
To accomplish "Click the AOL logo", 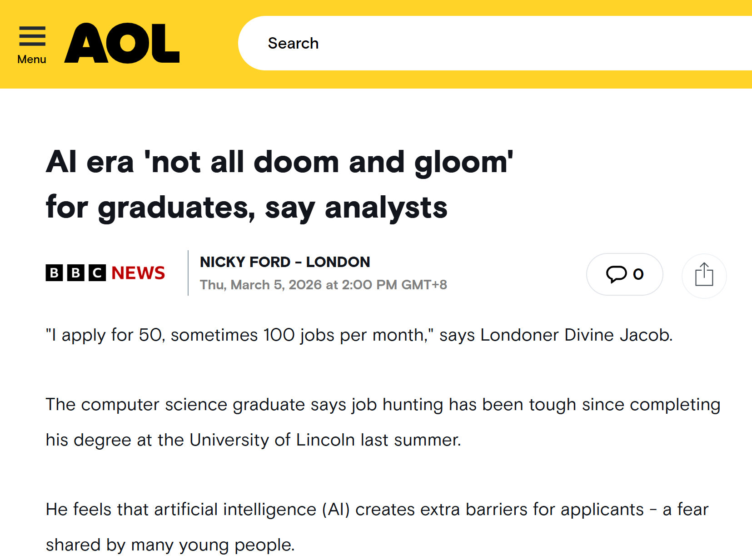I will tap(122, 43).
